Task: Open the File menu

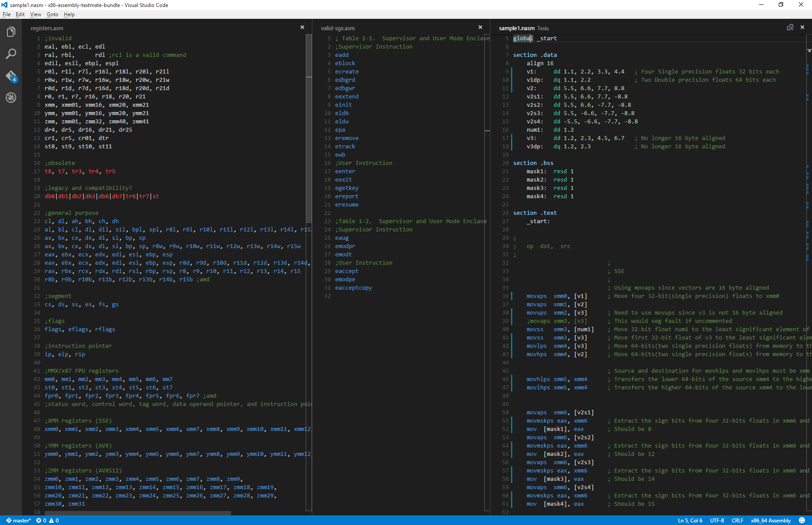Action: tap(7, 14)
